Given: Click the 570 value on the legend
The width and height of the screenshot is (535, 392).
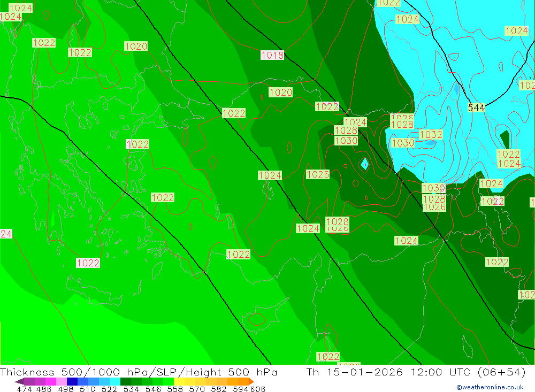Looking at the screenshot, I should click(196, 389).
